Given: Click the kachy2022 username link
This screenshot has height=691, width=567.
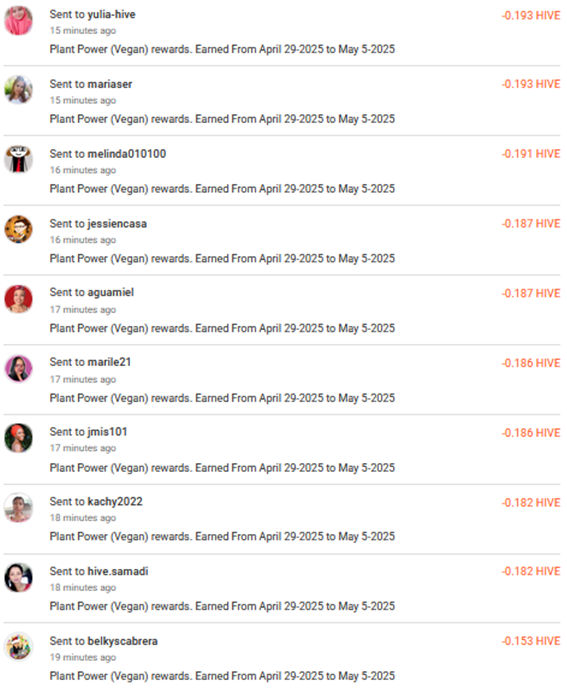Looking at the screenshot, I should (x=115, y=502).
